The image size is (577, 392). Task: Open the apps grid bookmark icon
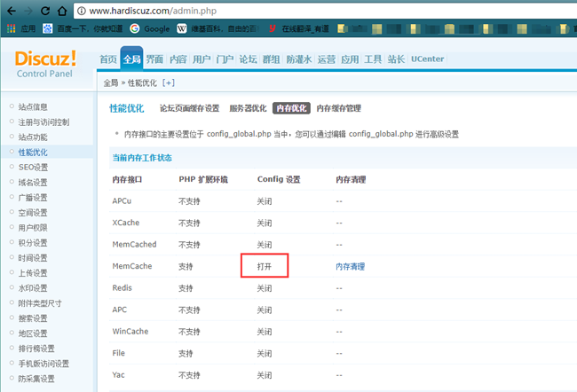[x=12, y=28]
